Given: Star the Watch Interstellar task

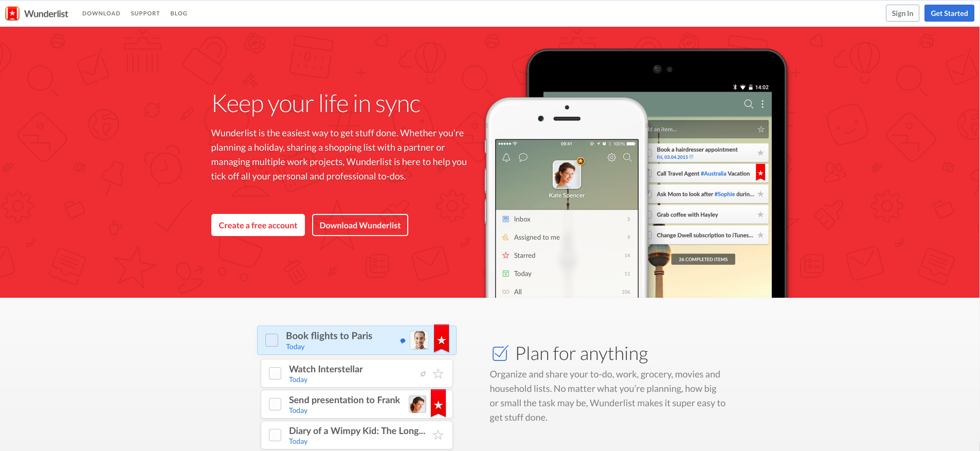Looking at the screenshot, I should coord(438,374).
